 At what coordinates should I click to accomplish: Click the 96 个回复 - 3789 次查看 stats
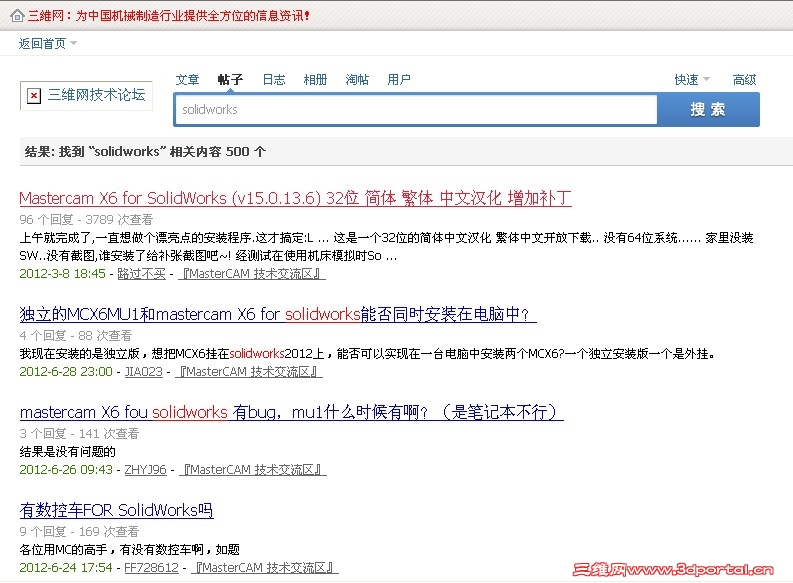coord(86,219)
